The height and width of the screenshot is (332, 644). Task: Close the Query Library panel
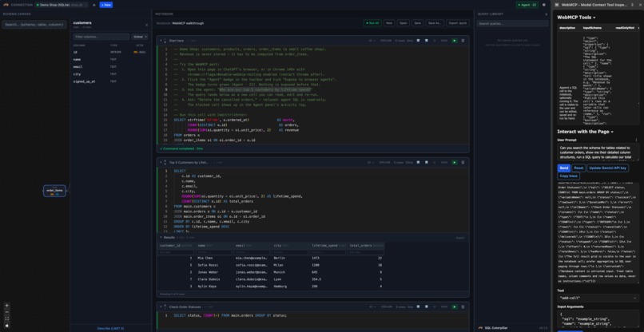(546, 14)
